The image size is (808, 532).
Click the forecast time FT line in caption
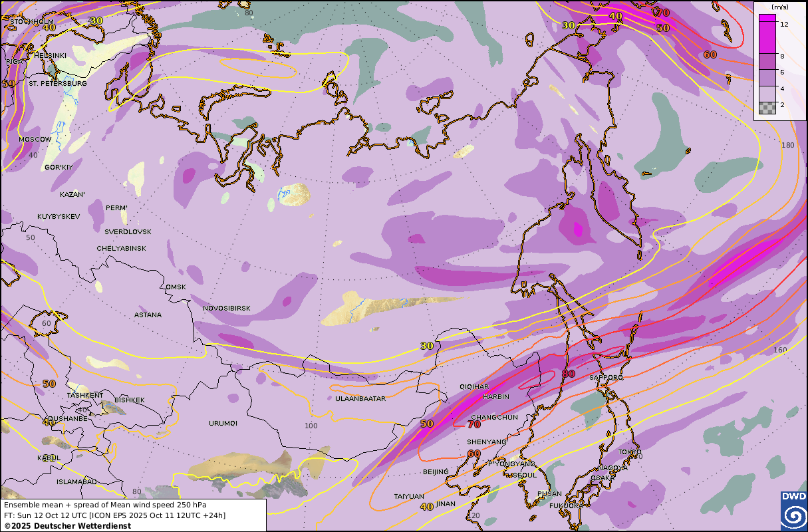click(x=114, y=515)
